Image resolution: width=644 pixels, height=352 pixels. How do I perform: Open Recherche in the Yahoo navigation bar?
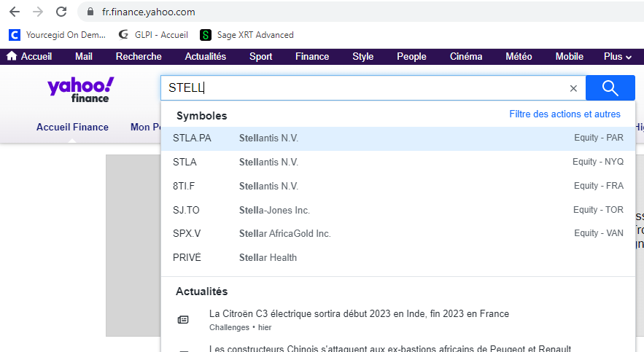click(139, 57)
